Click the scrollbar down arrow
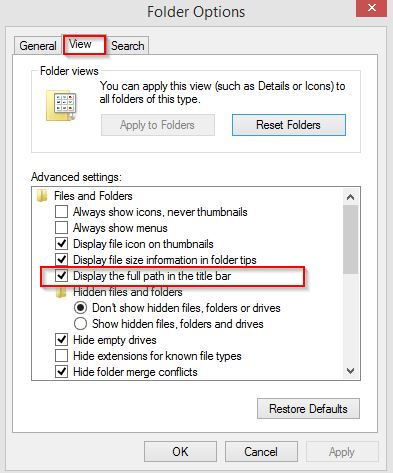 350,371
